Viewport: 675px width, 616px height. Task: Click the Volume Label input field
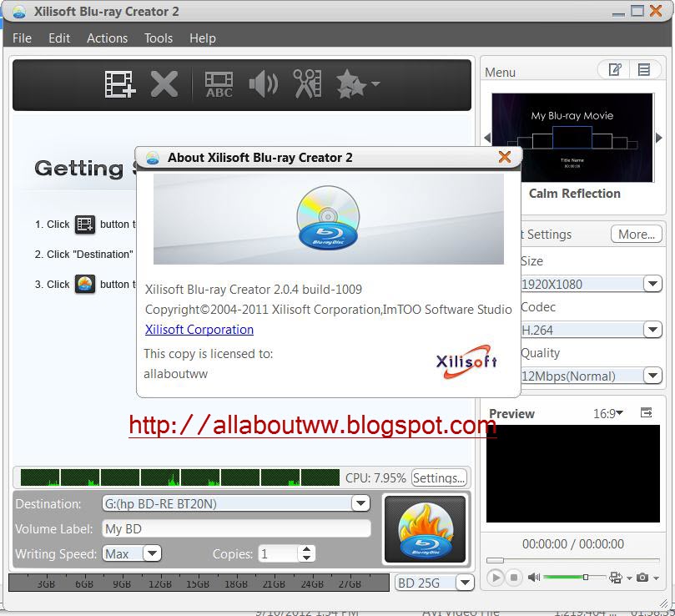tap(236, 528)
